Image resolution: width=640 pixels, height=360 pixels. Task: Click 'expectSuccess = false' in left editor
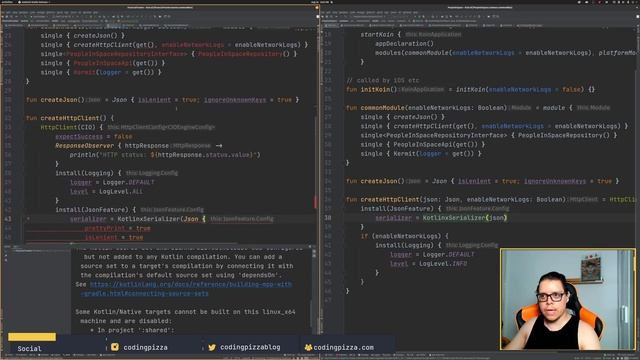pyautogui.click(x=93, y=136)
